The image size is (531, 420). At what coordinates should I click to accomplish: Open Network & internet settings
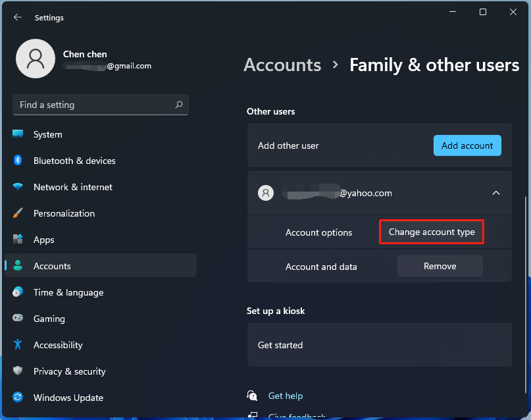click(x=72, y=187)
